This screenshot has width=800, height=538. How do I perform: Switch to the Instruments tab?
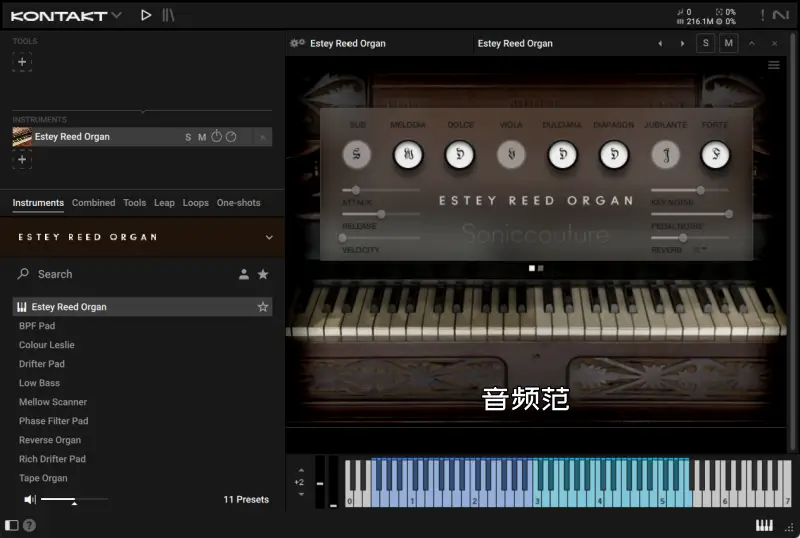pyautogui.click(x=38, y=203)
